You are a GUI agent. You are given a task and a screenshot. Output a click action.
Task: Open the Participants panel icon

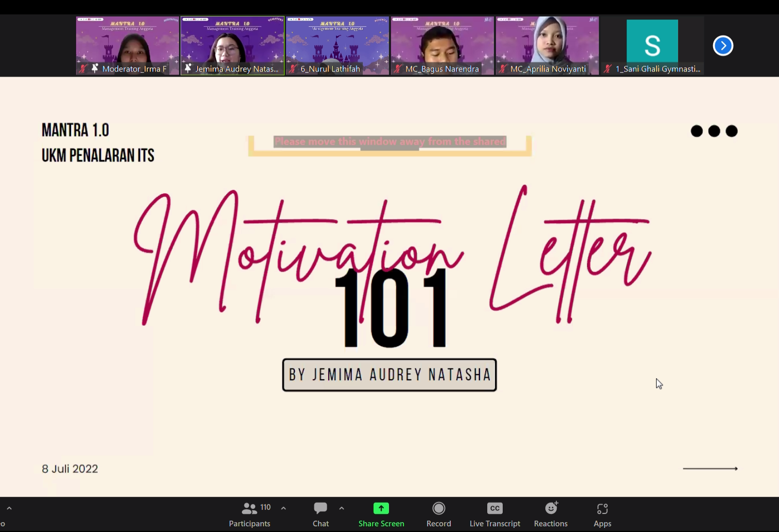click(250, 508)
